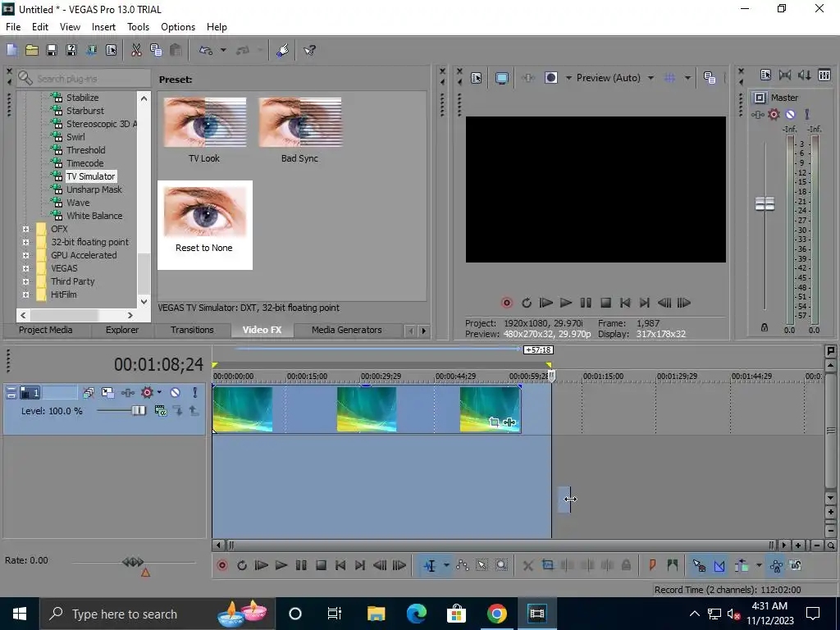Choose the TV Look preset thumbnail

point(204,123)
